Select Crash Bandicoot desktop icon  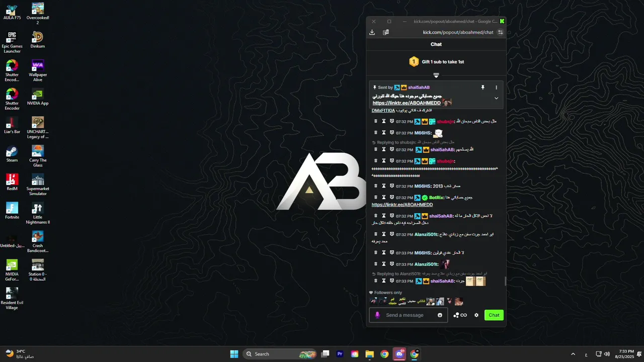[x=38, y=242]
